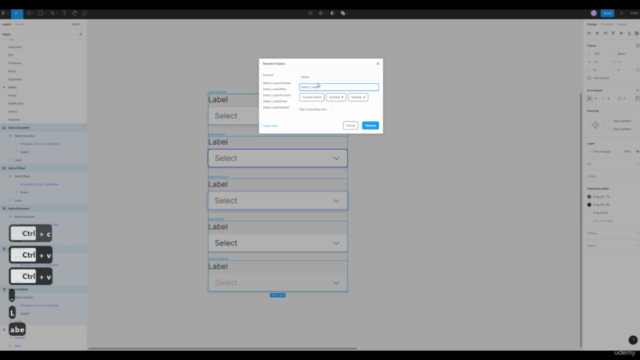Viewport: 640px width, 360px height.
Task: Click Align top icon
Action: [x=613, y=33]
